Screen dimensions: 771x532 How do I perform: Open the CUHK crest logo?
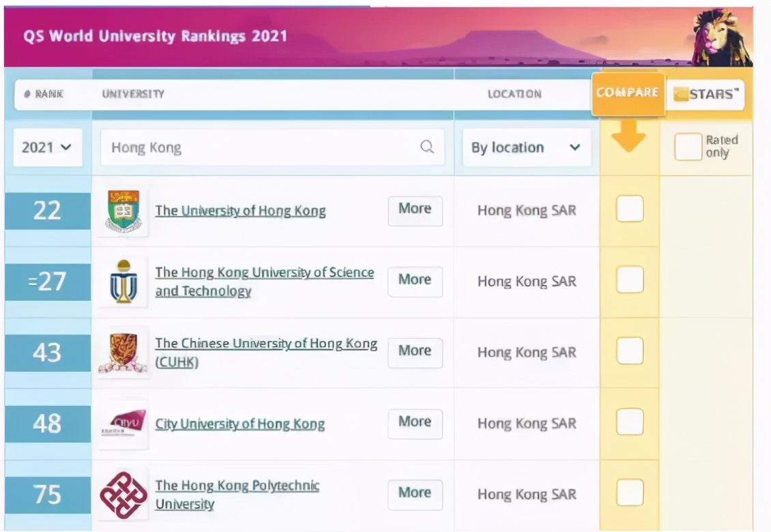[x=123, y=353]
